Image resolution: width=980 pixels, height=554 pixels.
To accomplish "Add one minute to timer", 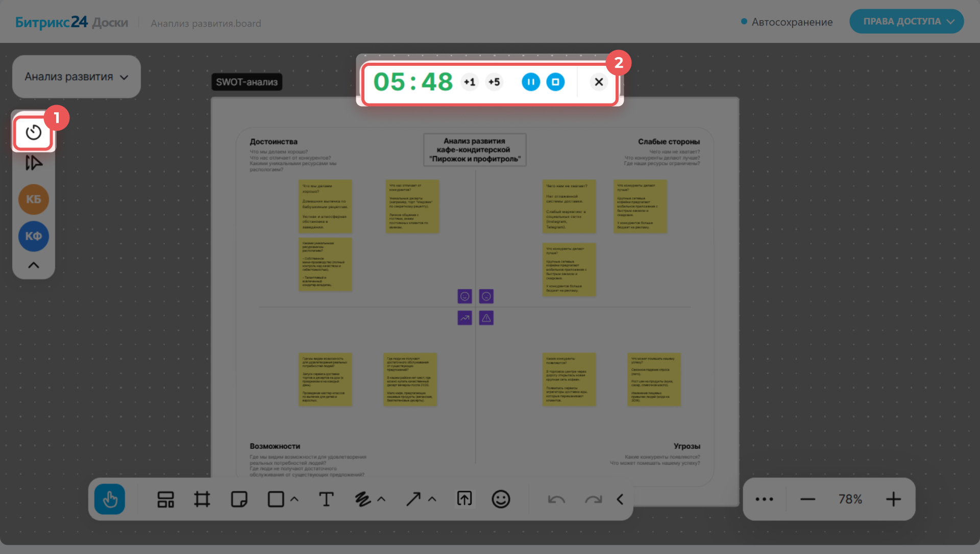I will coord(470,82).
